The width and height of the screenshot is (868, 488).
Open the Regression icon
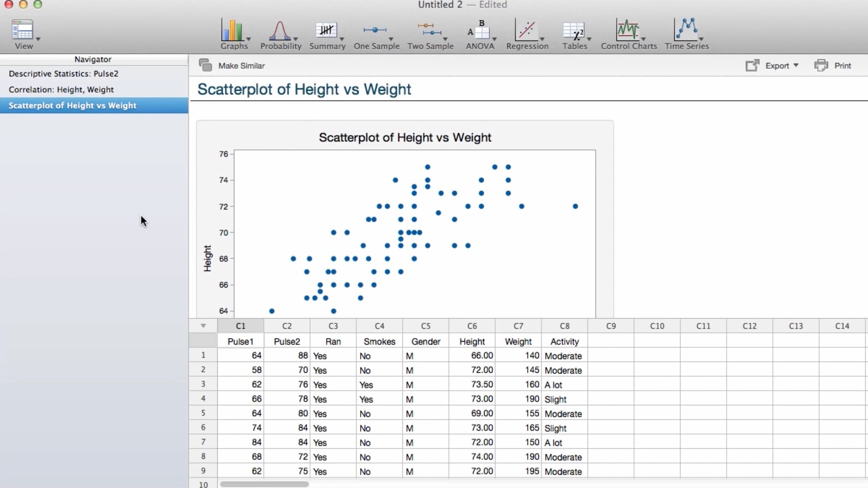pos(526,31)
